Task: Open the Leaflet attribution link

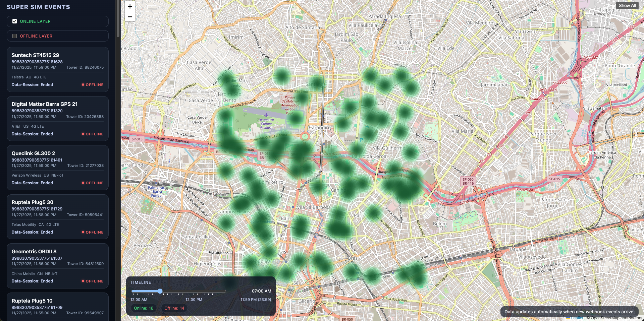Action: 578,317
